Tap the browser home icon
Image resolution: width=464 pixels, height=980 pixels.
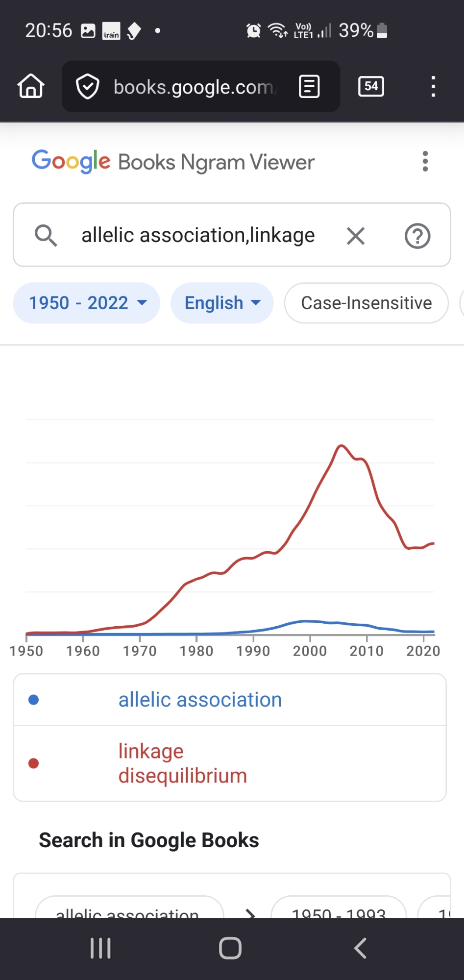31,87
